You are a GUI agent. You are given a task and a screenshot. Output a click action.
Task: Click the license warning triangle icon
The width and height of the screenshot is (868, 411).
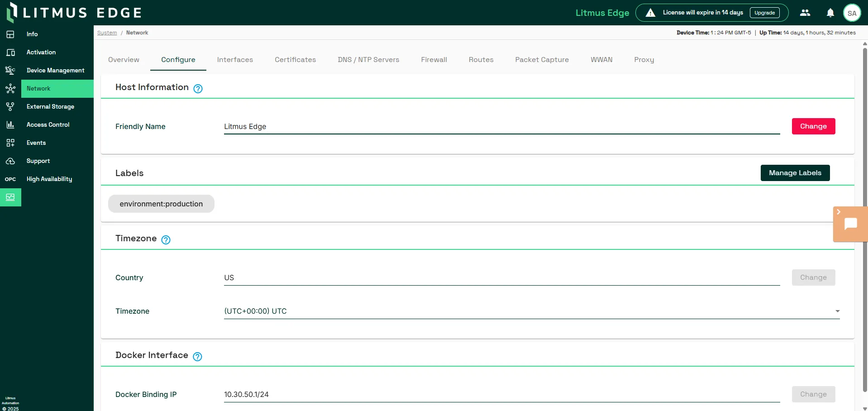[x=650, y=13]
